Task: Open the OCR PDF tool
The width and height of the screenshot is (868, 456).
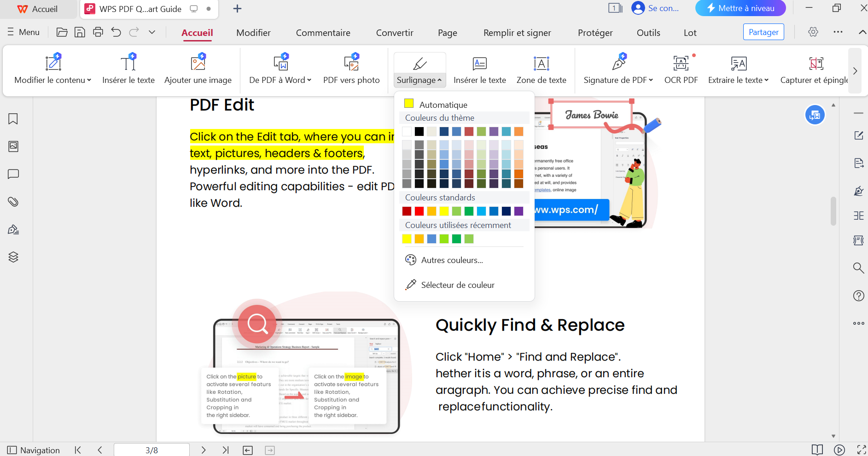Action: click(x=681, y=70)
